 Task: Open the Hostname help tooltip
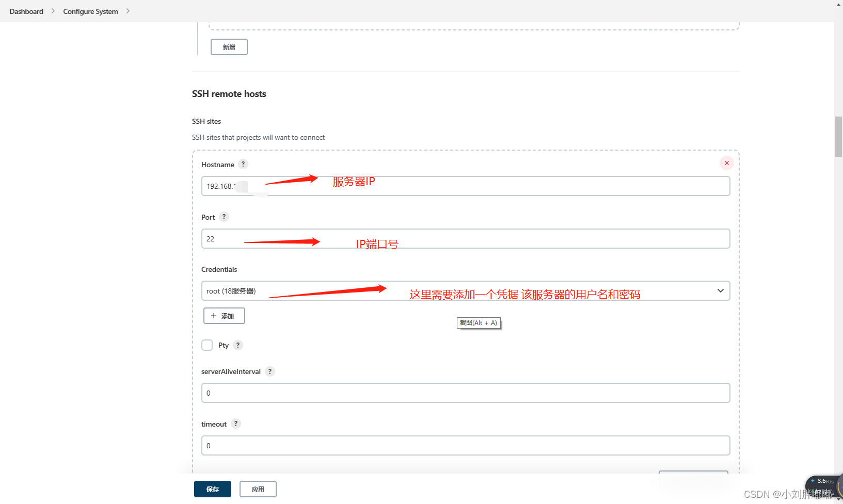coord(243,164)
